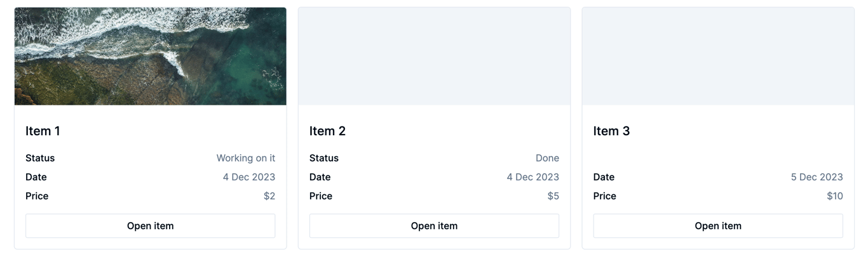Click the $2 price value
Image resolution: width=868 pixels, height=257 pixels.
[x=269, y=196]
